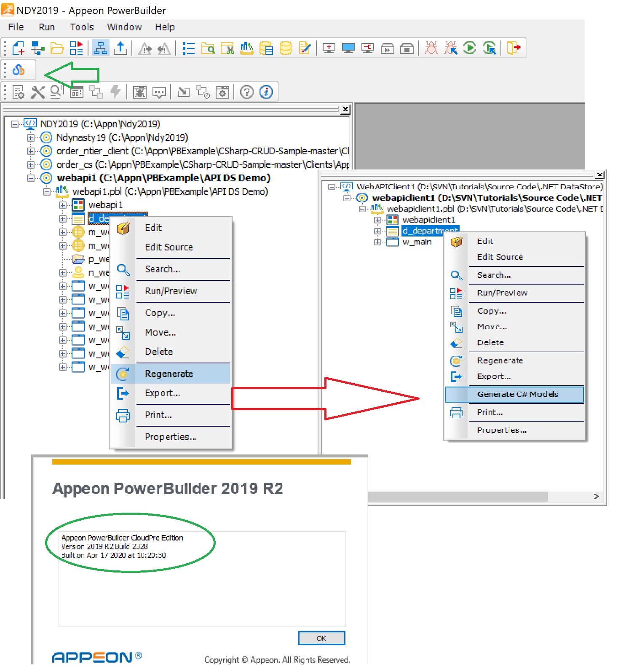
Task: Open the To-Do List toolbar icon
Action: pyautogui.click(x=188, y=48)
